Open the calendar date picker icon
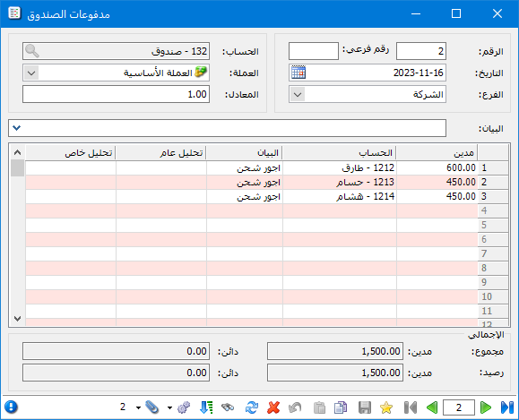Viewport: 519px width, 420px height. [x=298, y=73]
